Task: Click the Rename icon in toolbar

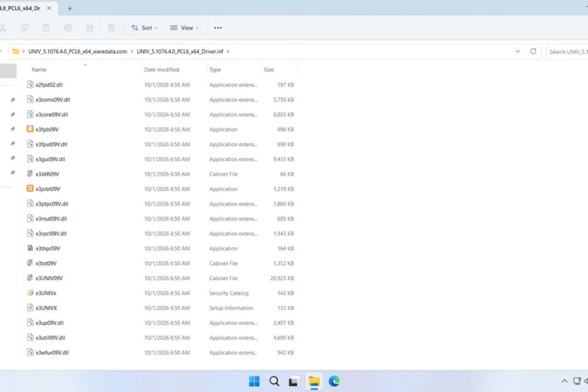Action: [68, 28]
